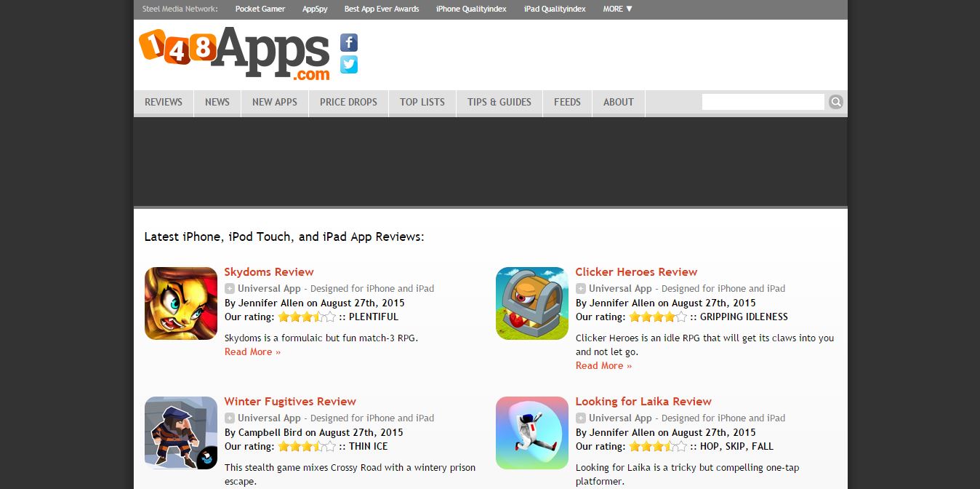The height and width of the screenshot is (489, 980).
Task: Open the TIPS & GUIDES section
Action: [x=499, y=102]
